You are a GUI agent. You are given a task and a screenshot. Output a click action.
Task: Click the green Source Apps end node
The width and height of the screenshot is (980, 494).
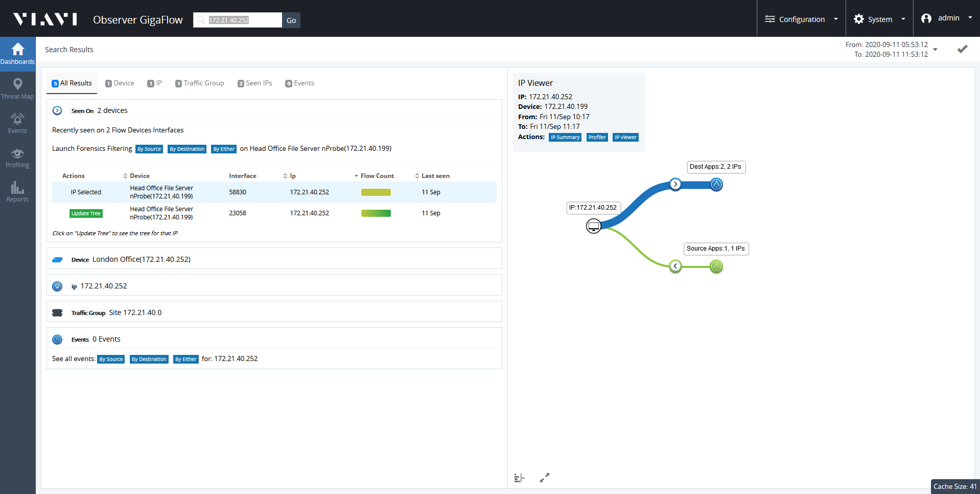pyautogui.click(x=716, y=266)
